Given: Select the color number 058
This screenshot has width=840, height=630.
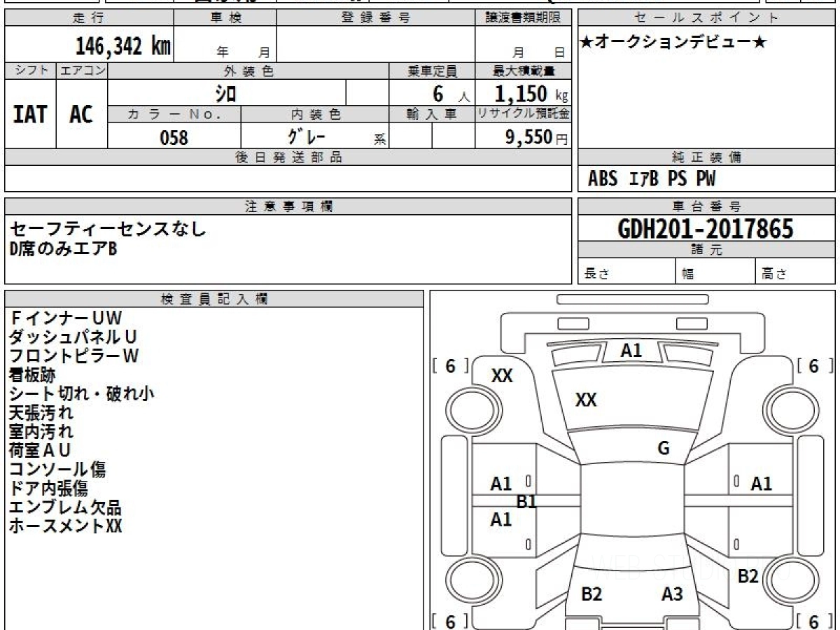Looking at the screenshot, I should [174, 137].
